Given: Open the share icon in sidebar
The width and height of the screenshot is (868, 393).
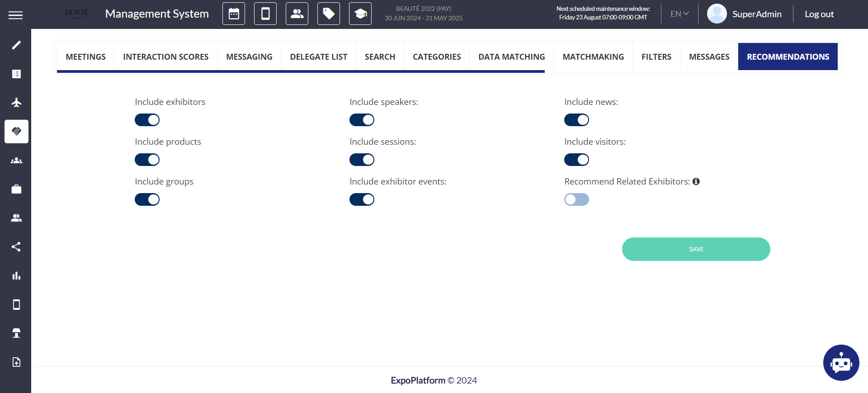Looking at the screenshot, I should coord(16,246).
